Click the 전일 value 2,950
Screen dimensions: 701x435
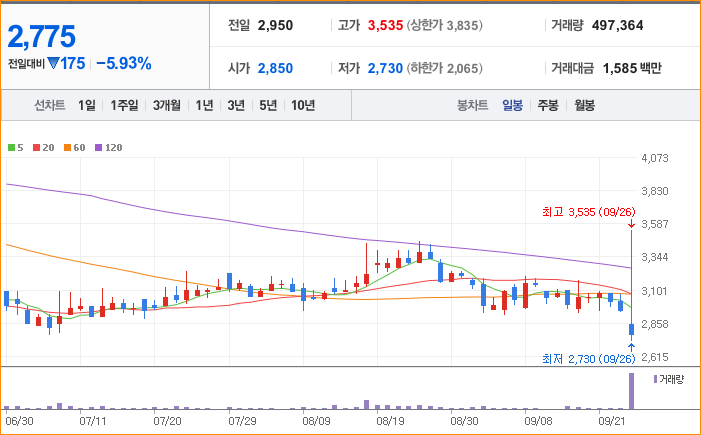pos(275,25)
